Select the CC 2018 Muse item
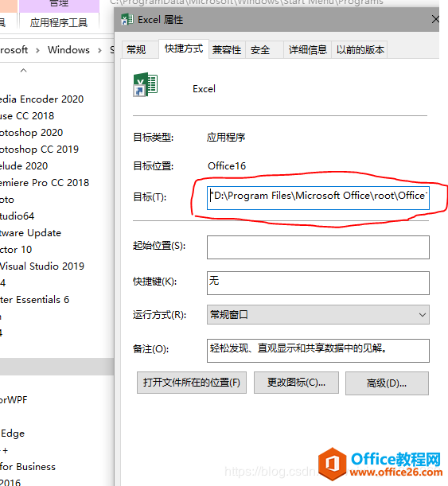 click(27, 116)
